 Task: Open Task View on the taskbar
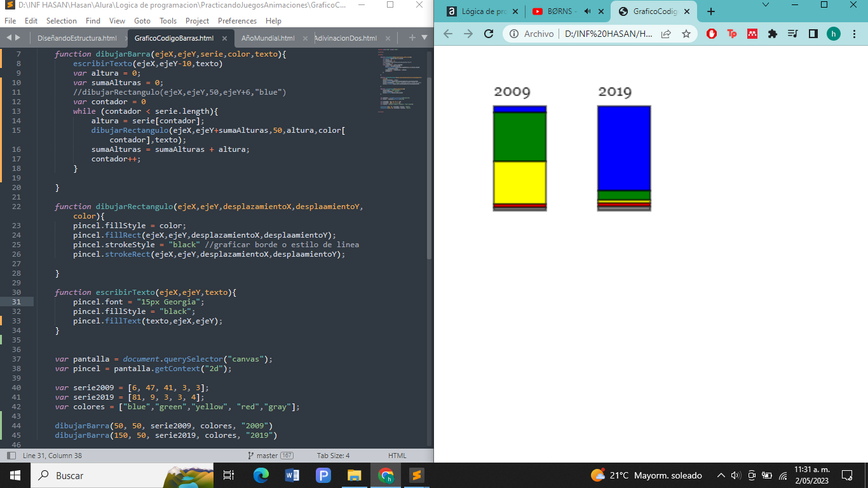click(x=229, y=475)
